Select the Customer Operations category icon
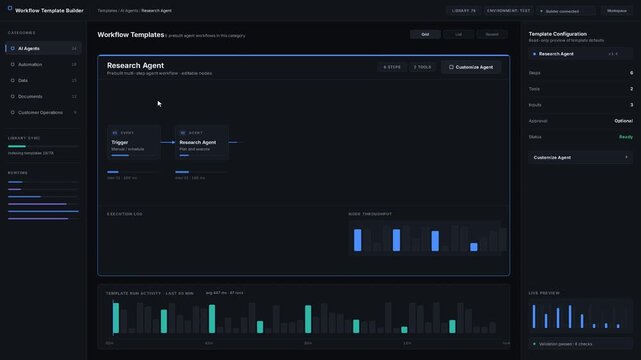This screenshot has height=360, width=641. tap(13, 112)
